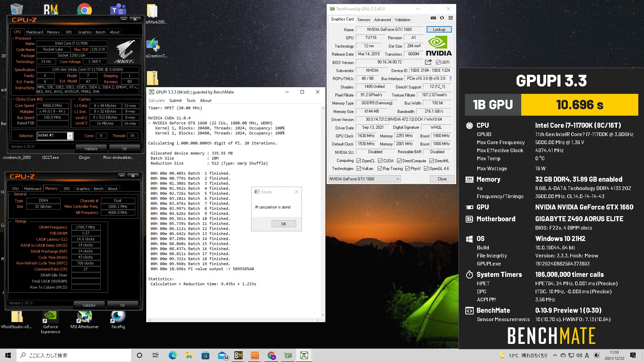Screen dimensions: 644x362
Task: Open the Mail app in taskbar
Action: (222, 355)
